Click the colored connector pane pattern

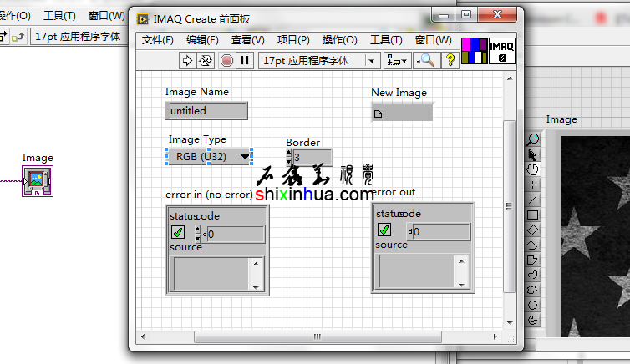point(474,51)
